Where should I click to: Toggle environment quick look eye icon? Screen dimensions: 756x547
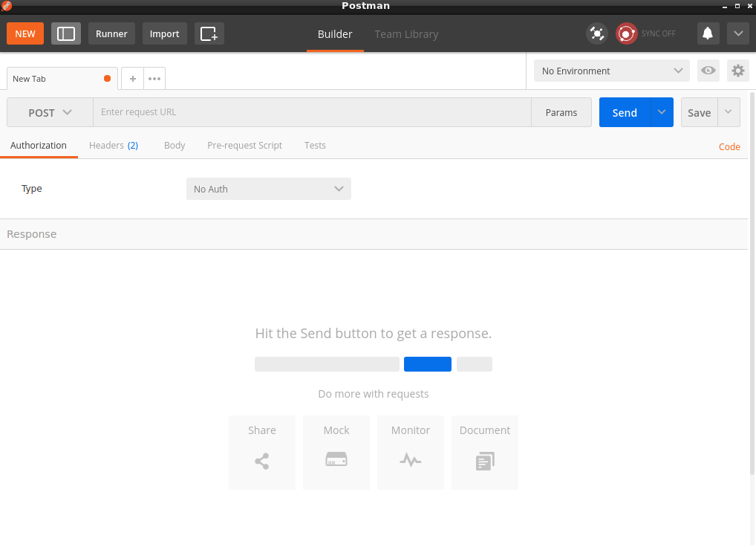[708, 71]
